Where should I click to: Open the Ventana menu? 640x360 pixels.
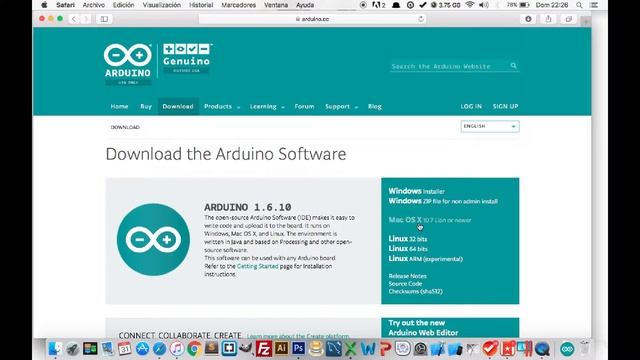(276, 5)
